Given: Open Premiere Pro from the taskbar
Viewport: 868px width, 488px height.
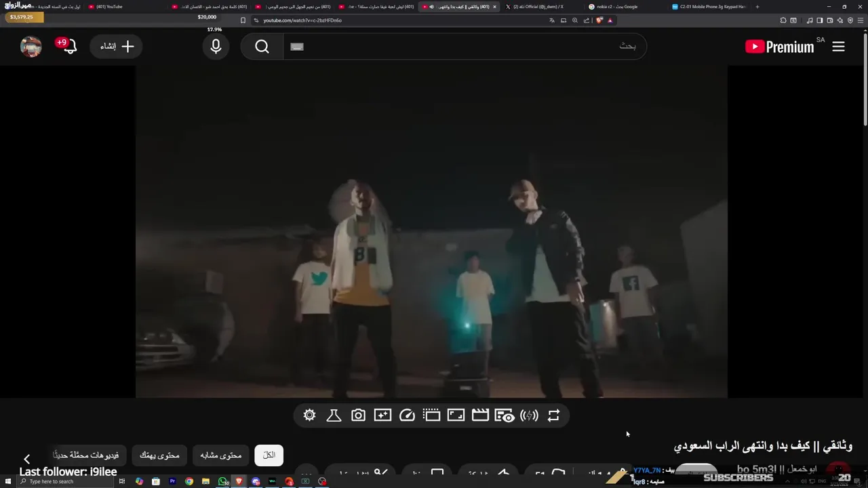Looking at the screenshot, I should pos(172,481).
